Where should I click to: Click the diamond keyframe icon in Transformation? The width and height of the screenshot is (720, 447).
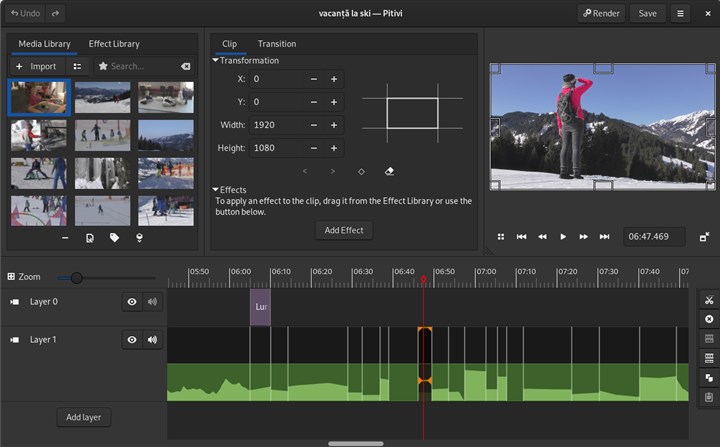pos(361,172)
